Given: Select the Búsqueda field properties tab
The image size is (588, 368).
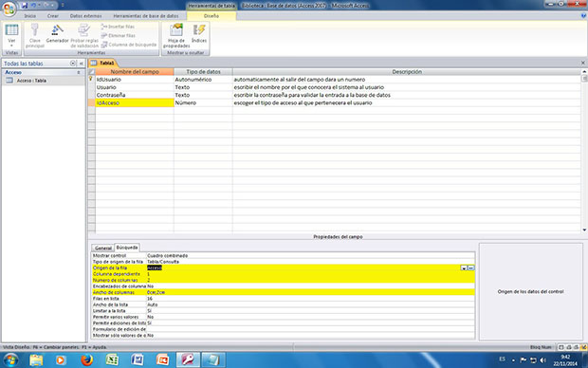Looking at the screenshot, I should pos(127,248).
